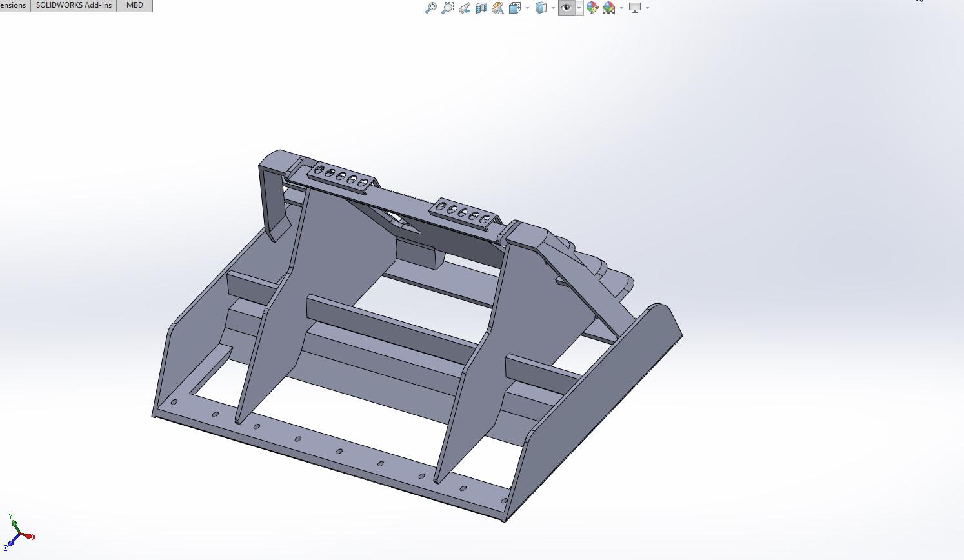Expand the Hide/Show Items dropdown arrow
Viewport: 964px width, 560px height.
coord(579,8)
